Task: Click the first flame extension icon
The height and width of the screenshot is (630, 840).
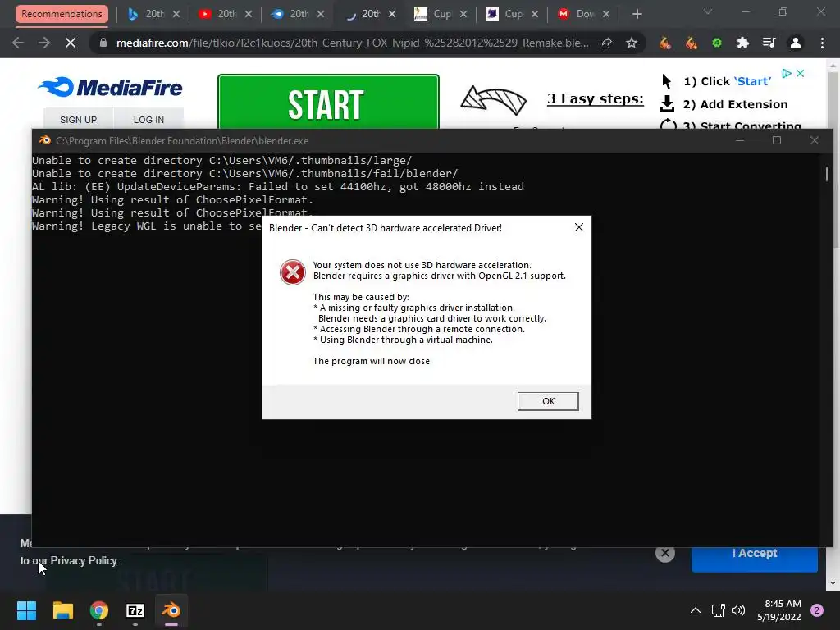Action: tap(664, 43)
